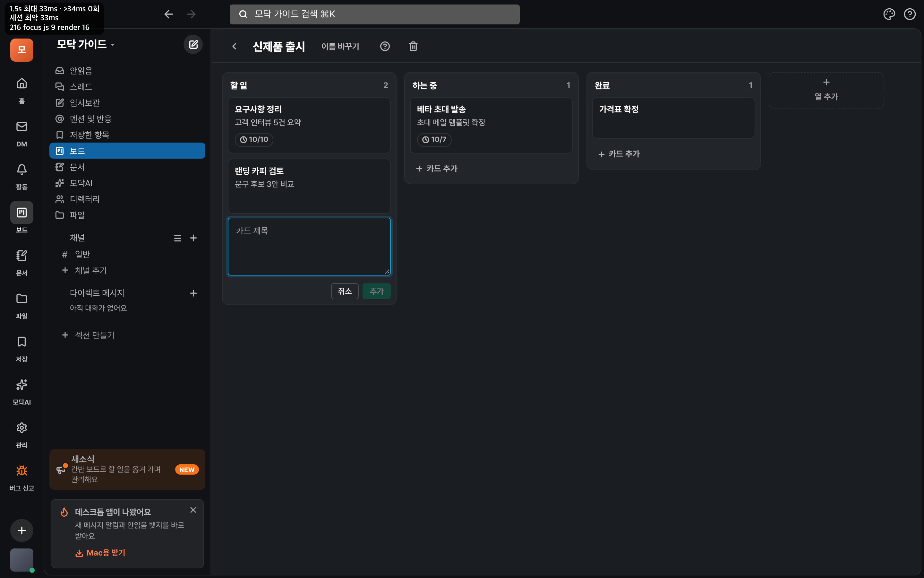Open the help icon in top bar

(x=910, y=14)
